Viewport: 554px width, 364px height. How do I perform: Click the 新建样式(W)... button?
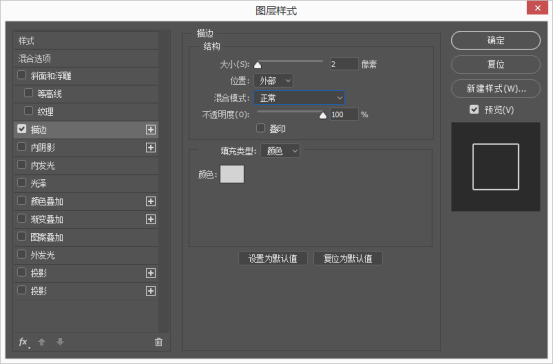pyautogui.click(x=496, y=89)
